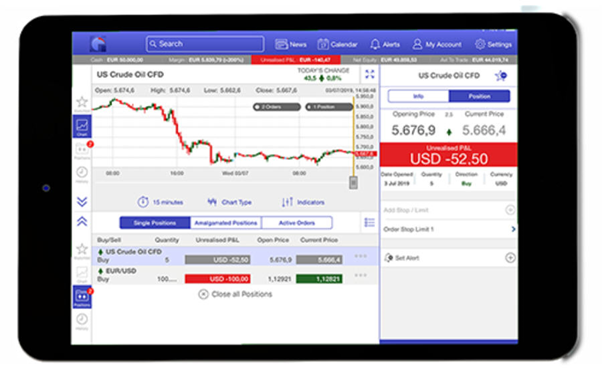Expand pane with double up chevron
Image resolution: width=602 pixels, height=373 pixels.
click(82, 221)
